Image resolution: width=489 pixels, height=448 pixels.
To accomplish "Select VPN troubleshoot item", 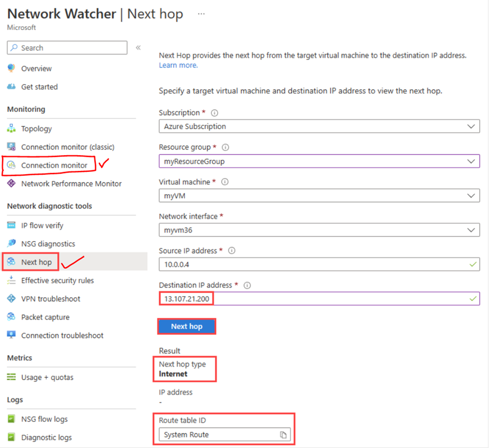I will [x=51, y=299].
